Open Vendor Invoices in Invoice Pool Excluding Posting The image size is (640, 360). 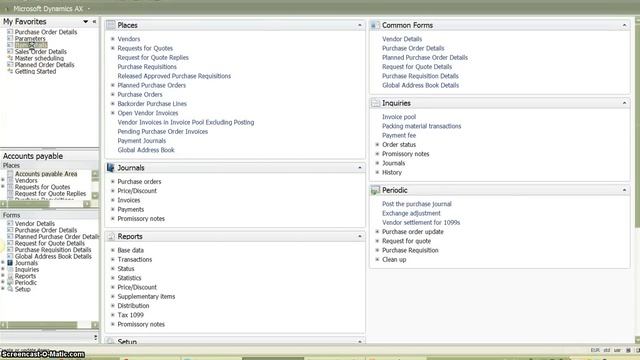click(x=186, y=122)
